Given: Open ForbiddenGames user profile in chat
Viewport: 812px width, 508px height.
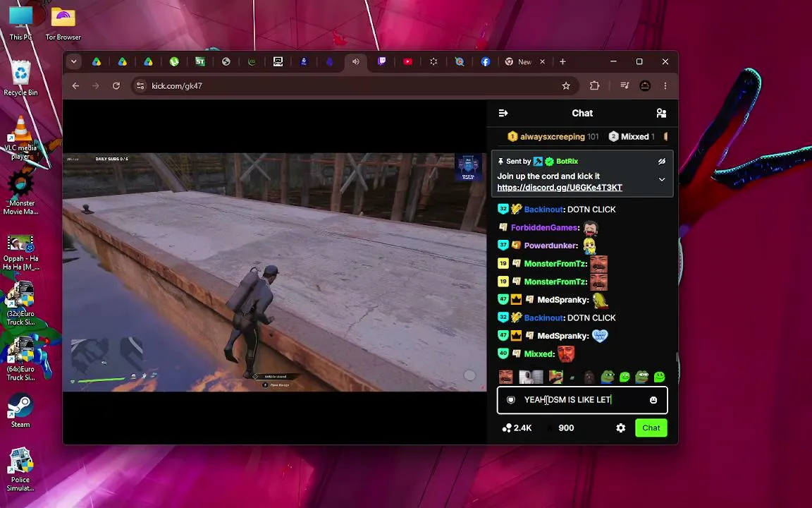Looking at the screenshot, I should (544, 228).
